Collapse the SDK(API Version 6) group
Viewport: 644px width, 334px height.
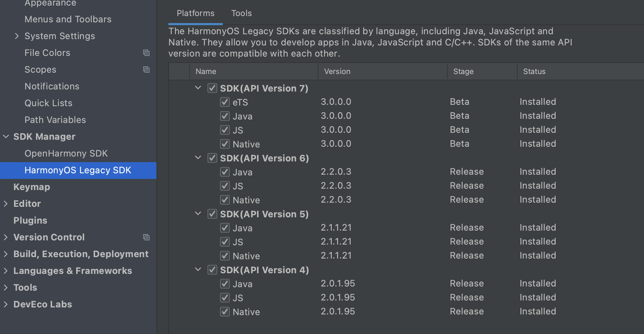198,158
